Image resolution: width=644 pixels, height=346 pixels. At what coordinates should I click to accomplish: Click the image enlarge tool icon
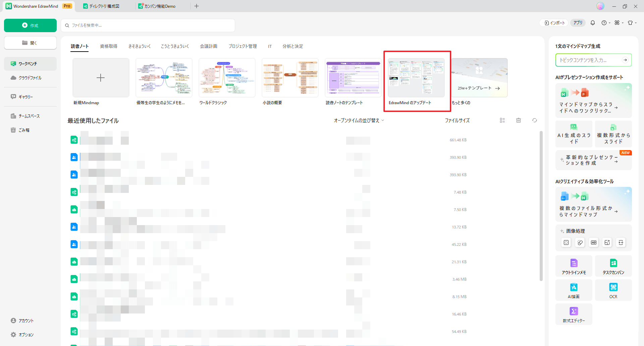[607, 243]
